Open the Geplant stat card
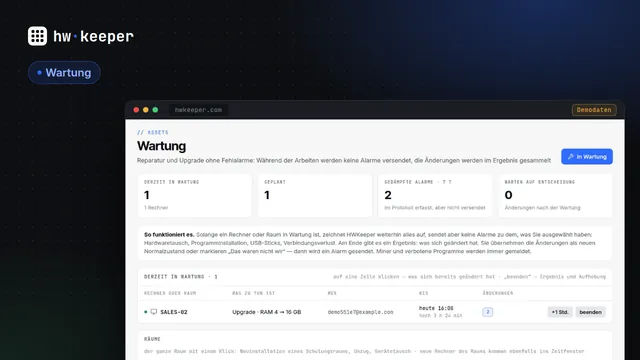 [315, 196]
